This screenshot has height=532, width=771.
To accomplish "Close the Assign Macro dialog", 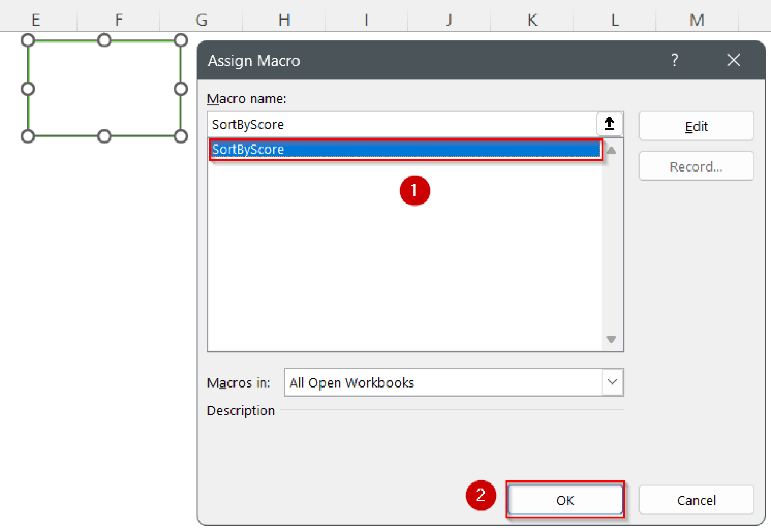I will coord(733,60).
